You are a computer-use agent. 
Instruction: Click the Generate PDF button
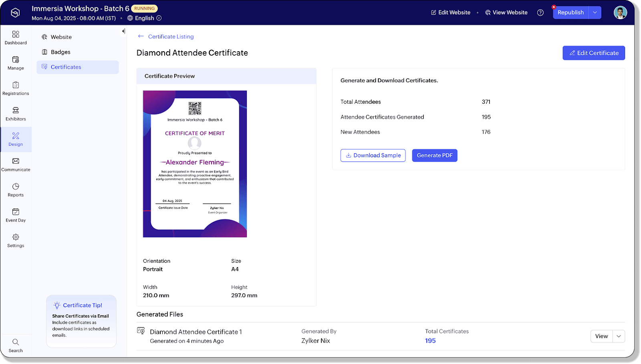click(x=434, y=155)
